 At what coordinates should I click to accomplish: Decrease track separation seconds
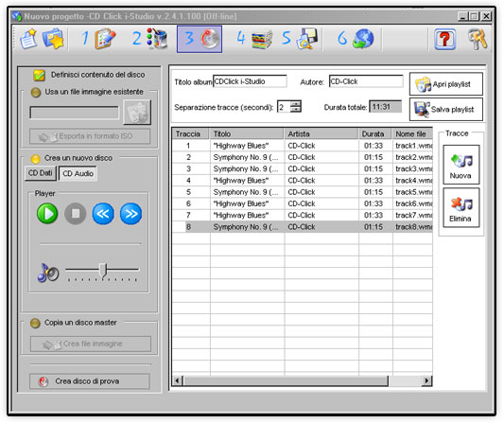click(296, 110)
